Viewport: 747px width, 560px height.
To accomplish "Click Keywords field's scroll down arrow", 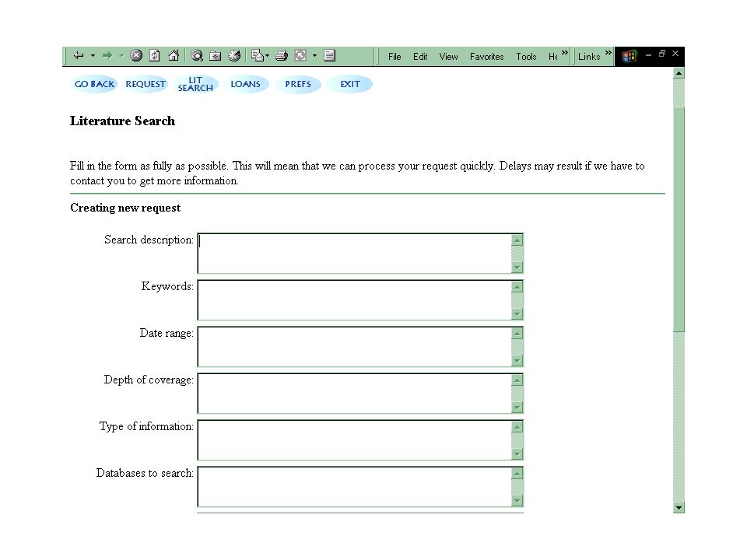I will point(517,313).
